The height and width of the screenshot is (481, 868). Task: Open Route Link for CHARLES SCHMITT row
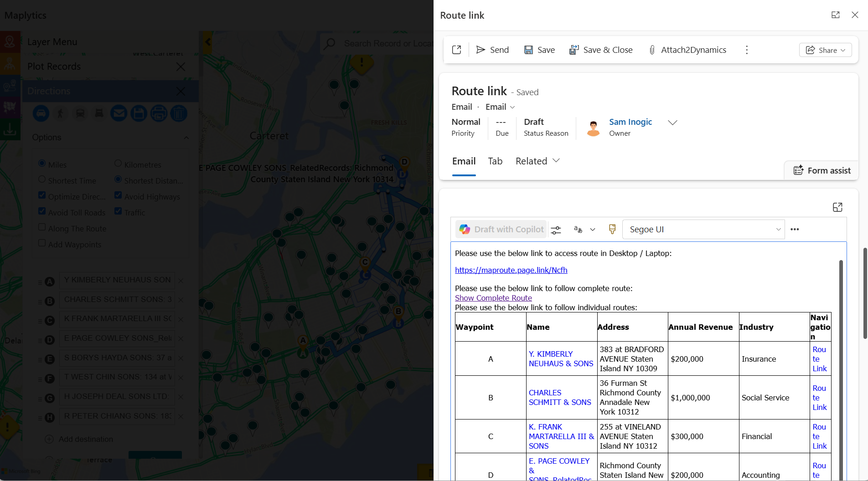click(x=820, y=398)
